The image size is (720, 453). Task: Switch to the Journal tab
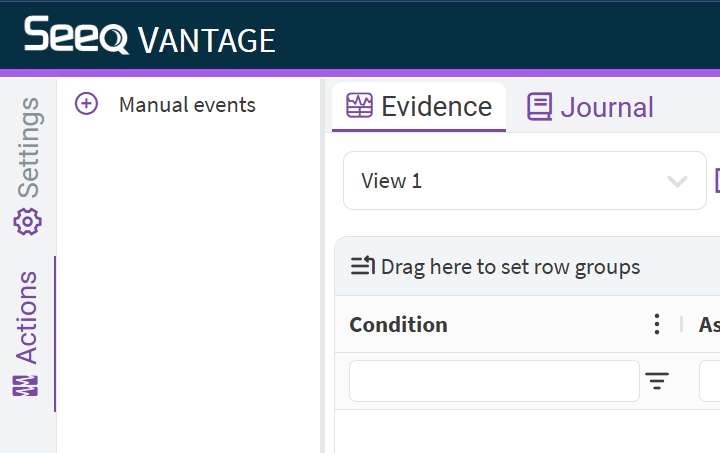[606, 107]
